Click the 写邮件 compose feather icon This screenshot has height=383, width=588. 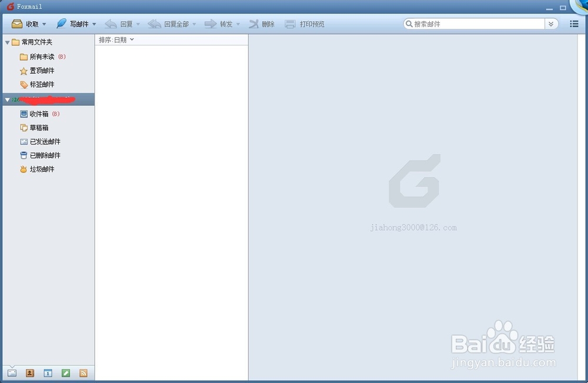[61, 24]
